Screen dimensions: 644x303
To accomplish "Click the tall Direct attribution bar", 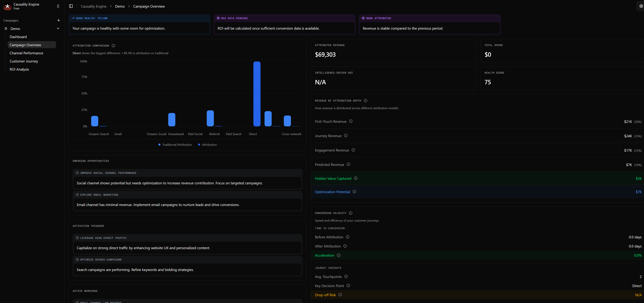I will [257, 94].
